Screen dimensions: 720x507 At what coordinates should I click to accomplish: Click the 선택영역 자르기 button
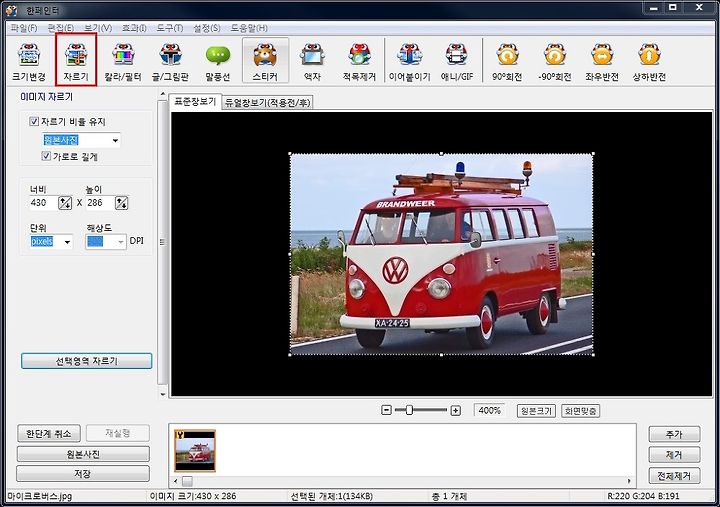[86, 361]
